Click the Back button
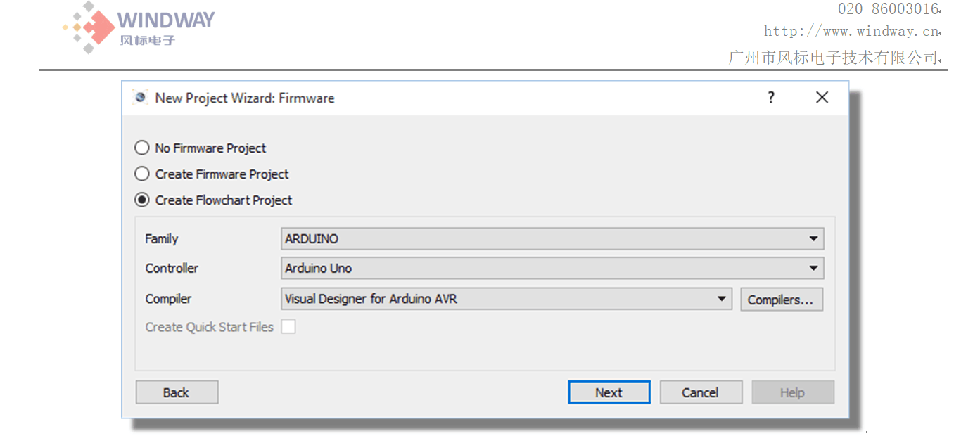The height and width of the screenshot is (443, 980). click(x=177, y=392)
